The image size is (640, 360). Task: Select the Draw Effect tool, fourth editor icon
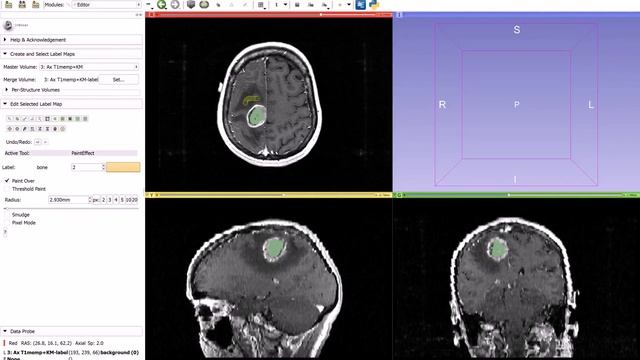point(32,119)
